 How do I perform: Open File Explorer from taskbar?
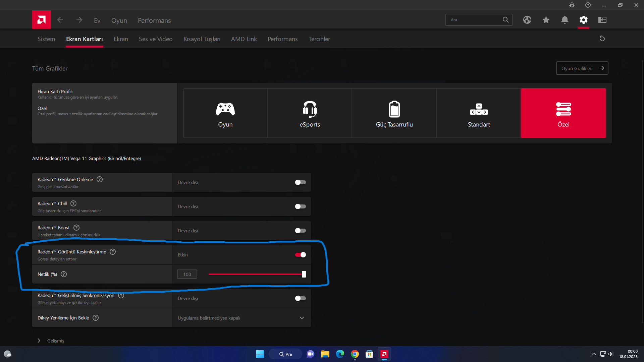coord(325,354)
